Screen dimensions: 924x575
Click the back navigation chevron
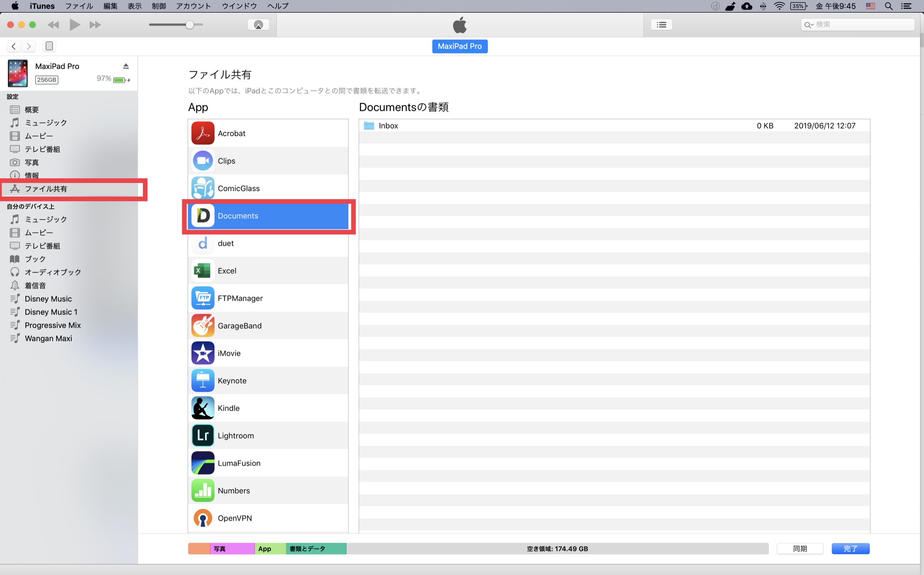click(14, 46)
